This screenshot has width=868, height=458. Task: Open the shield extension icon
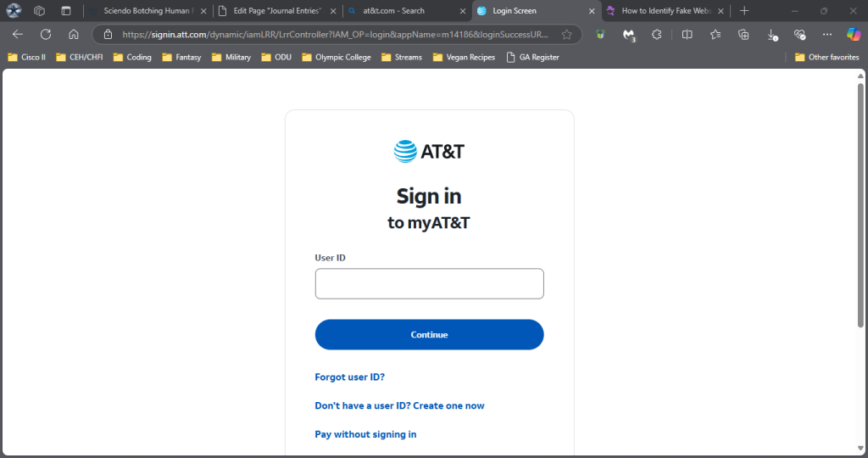click(600, 34)
